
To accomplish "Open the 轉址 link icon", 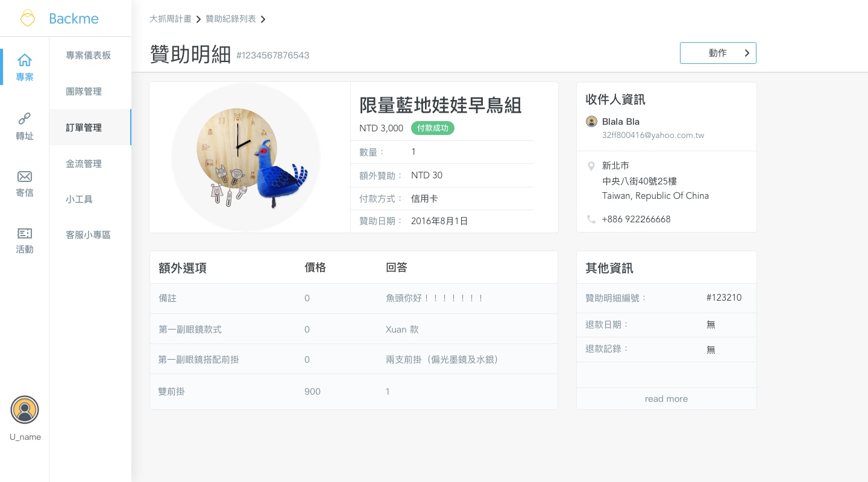I will tap(25, 118).
